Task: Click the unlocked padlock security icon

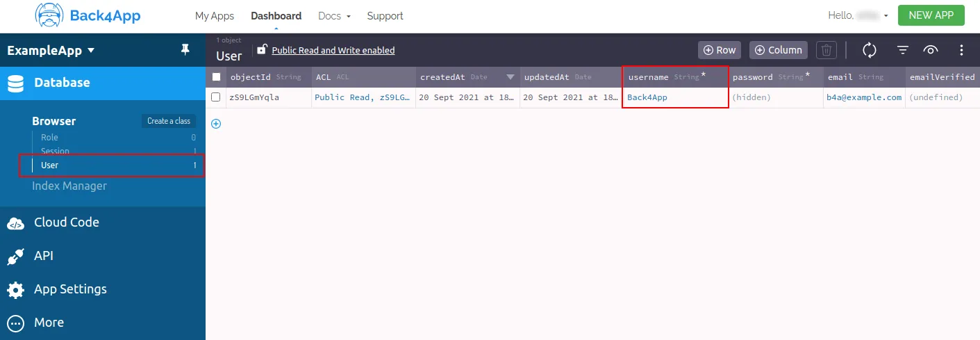Action: 262,49
